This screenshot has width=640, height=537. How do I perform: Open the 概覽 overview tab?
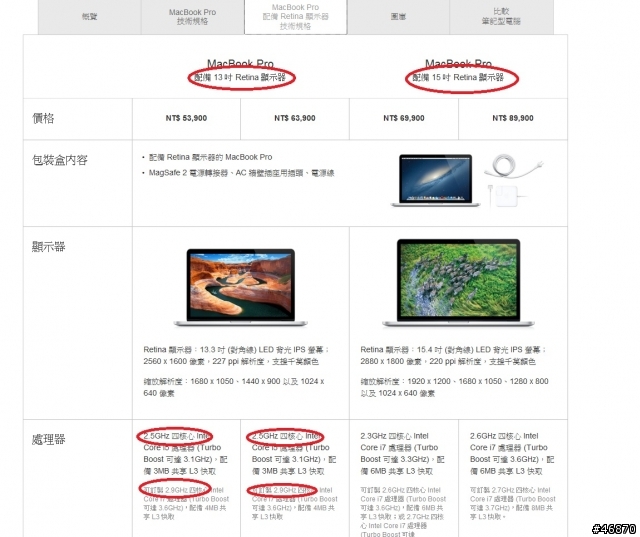(x=89, y=17)
